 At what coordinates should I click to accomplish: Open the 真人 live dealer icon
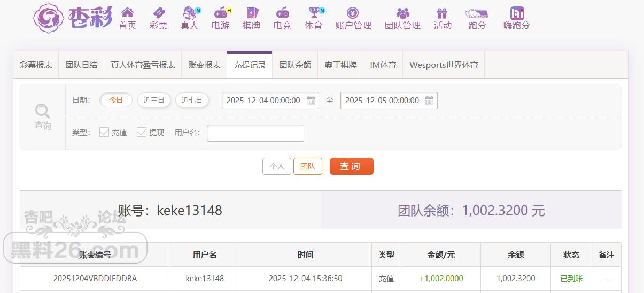coord(190,12)
